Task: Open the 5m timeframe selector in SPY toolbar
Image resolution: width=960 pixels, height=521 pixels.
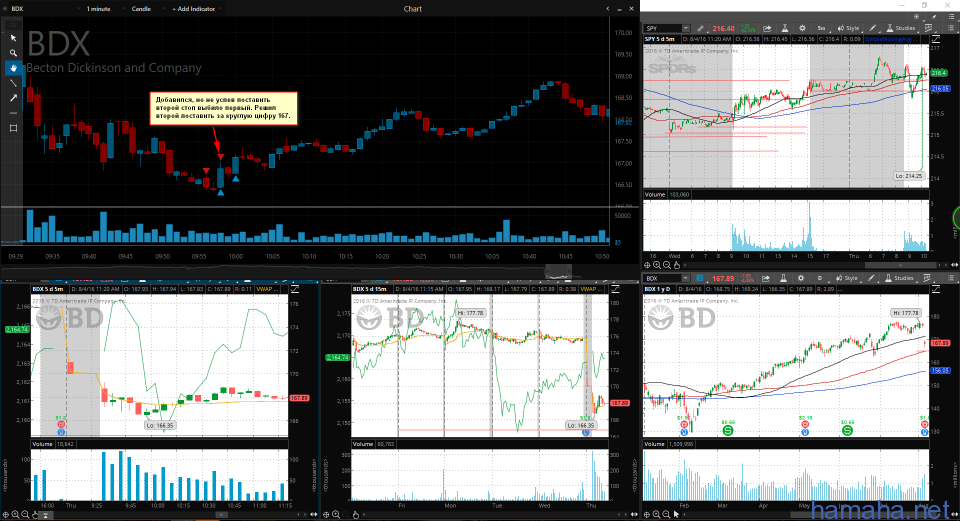Action: [x=821, y=28]
